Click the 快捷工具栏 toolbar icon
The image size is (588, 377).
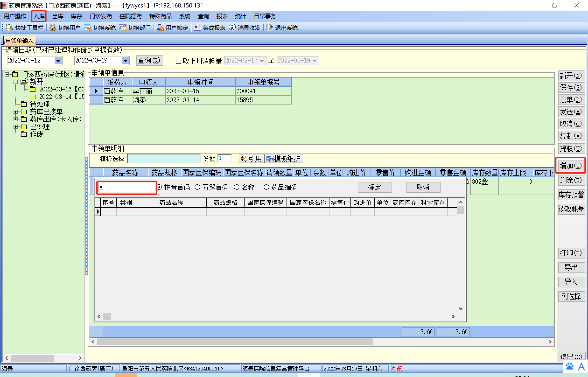pos(10,28)
